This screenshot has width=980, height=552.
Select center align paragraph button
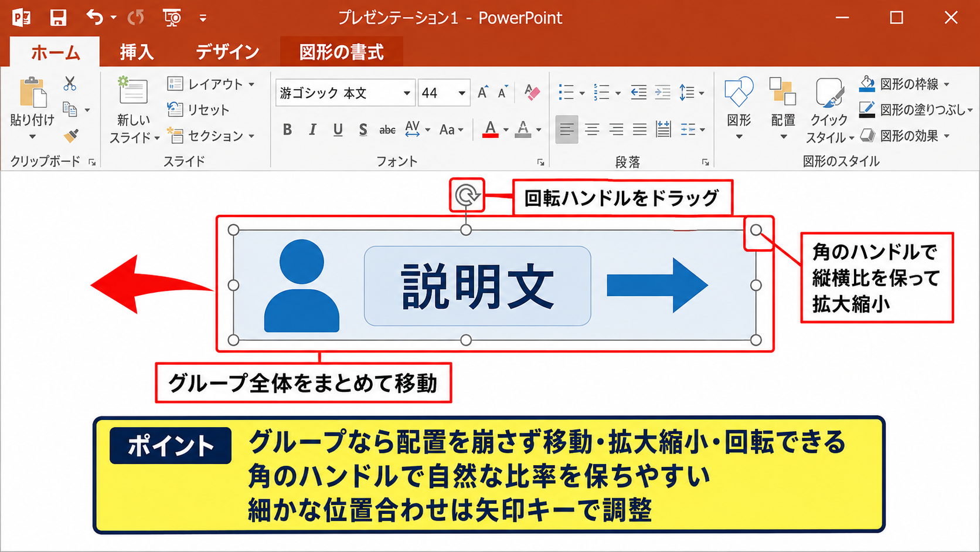[x=592, y=130]
